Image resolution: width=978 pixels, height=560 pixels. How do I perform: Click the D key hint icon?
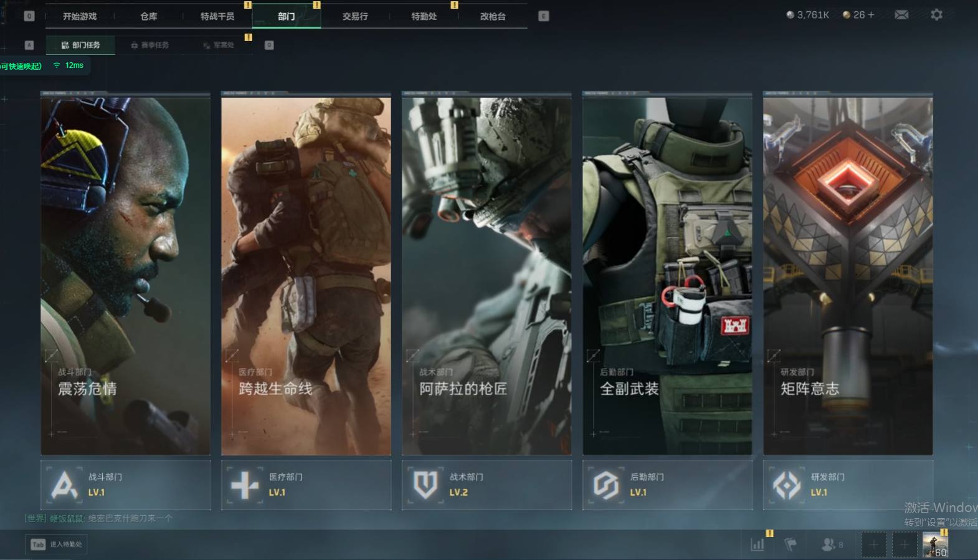[269, 45]
